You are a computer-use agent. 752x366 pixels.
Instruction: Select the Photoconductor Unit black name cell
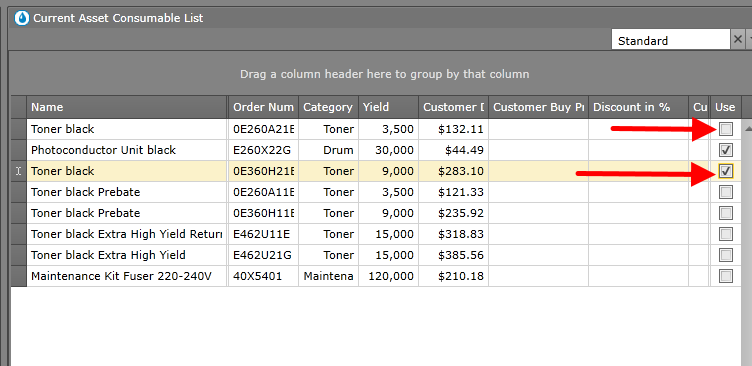127,150
